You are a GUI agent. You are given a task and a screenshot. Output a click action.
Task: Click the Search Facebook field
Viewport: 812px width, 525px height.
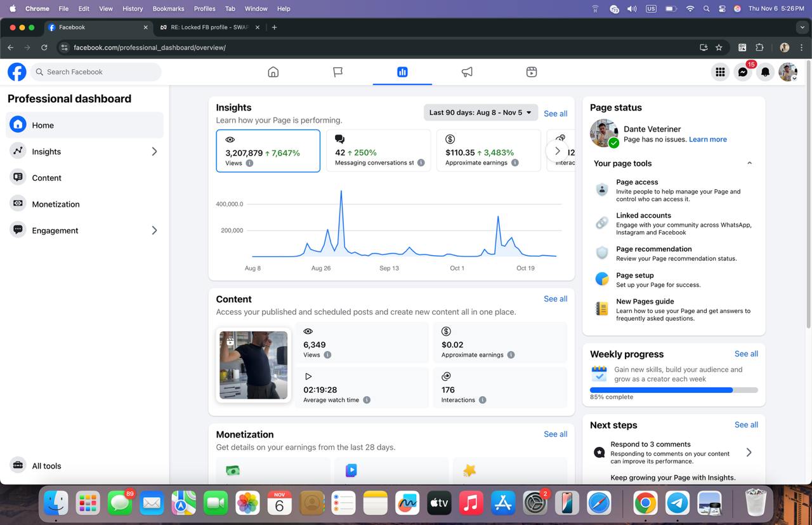pyautogui.click(x=96, y=72)
